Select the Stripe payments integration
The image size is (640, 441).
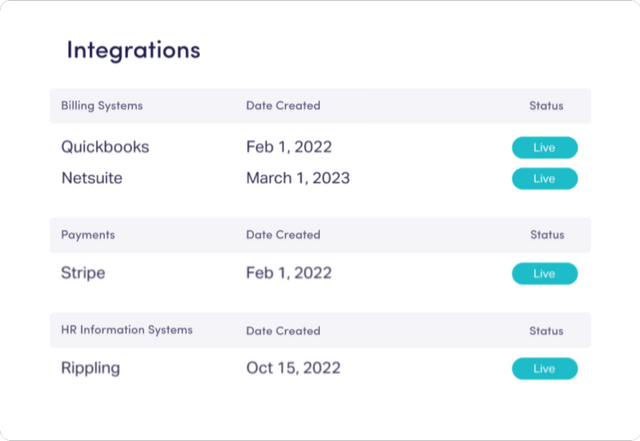pos(83,273)
